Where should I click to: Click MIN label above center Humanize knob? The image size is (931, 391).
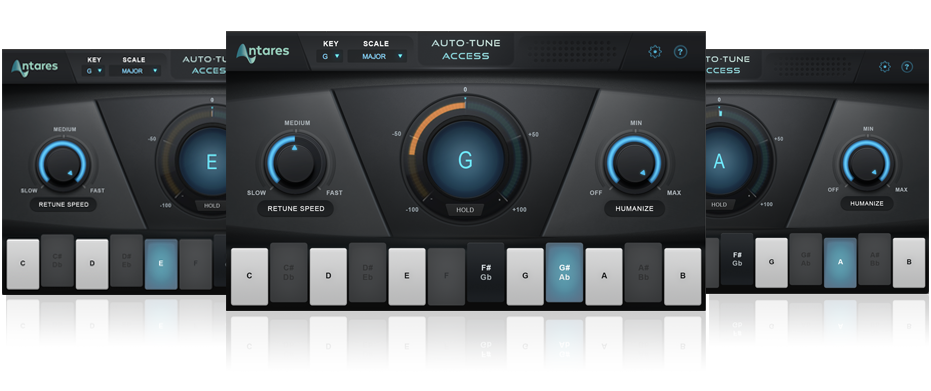(636, 123)
